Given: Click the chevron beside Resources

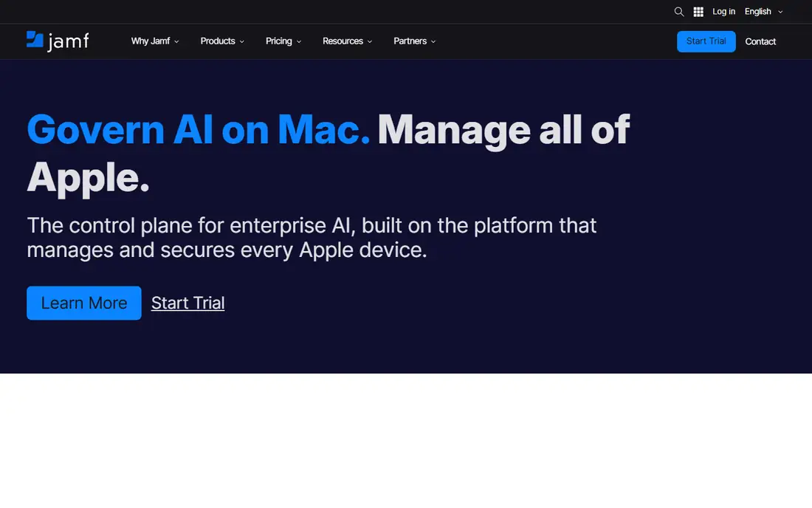Looking at the screenshot, I should tap(370, 41).
